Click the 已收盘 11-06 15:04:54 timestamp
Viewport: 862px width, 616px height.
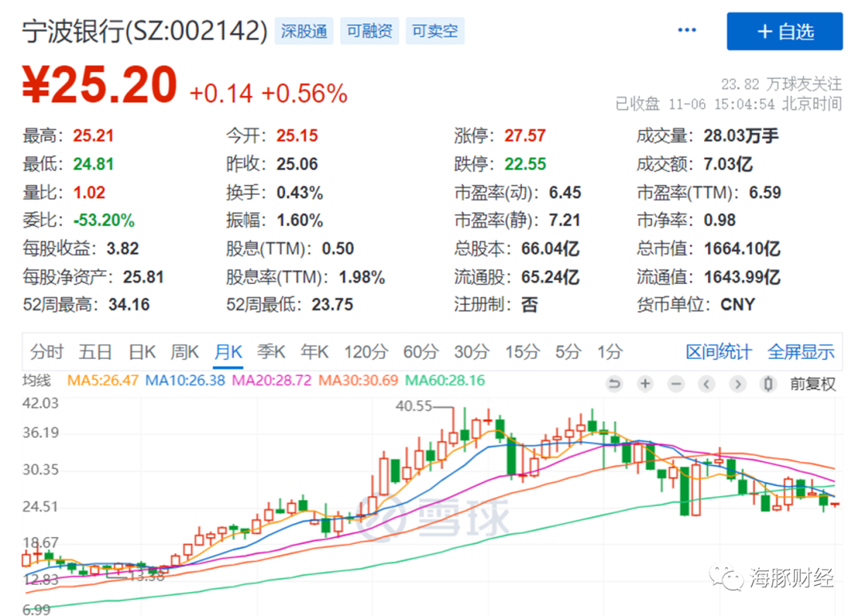coord(729,104)
